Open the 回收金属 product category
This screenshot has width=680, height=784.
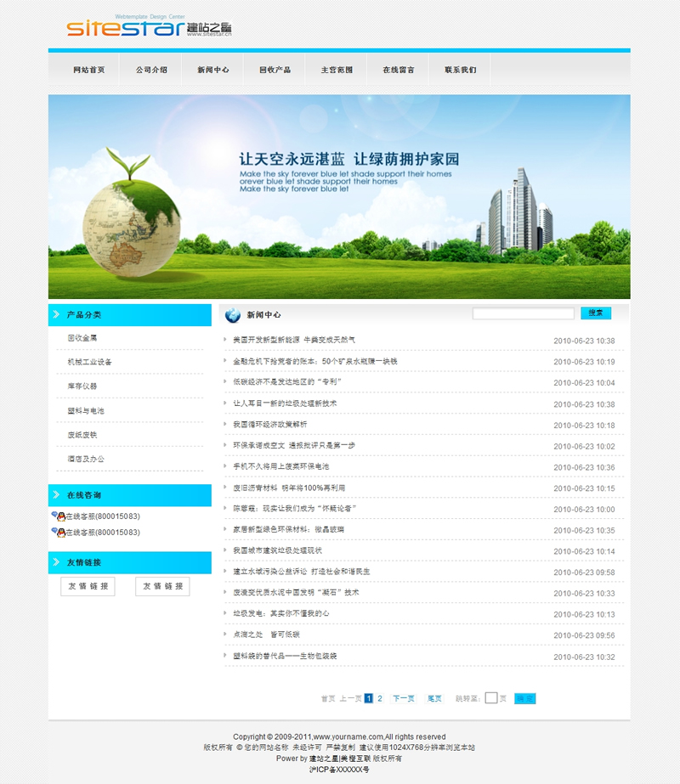point(82,338)
